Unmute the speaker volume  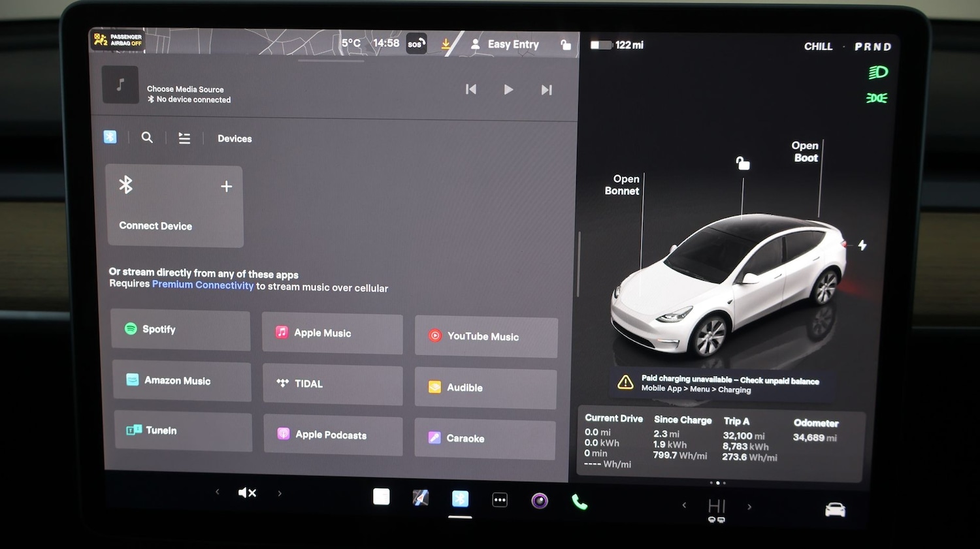247,492
